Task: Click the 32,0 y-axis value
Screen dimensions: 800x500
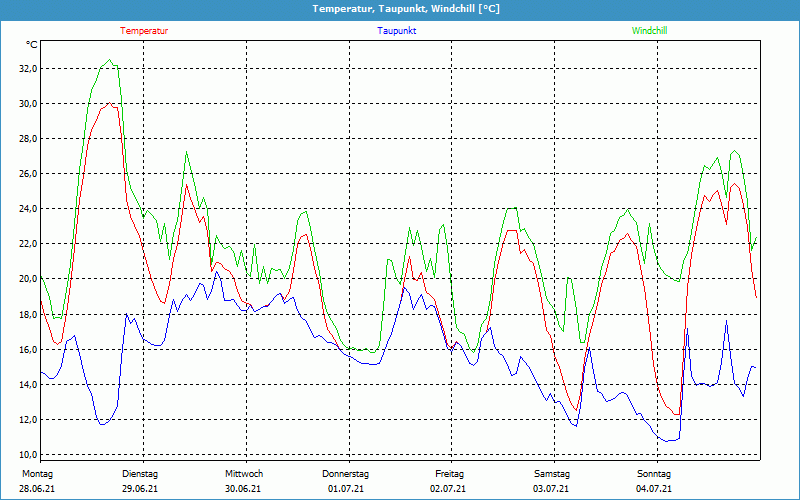Action: (28, 69)
